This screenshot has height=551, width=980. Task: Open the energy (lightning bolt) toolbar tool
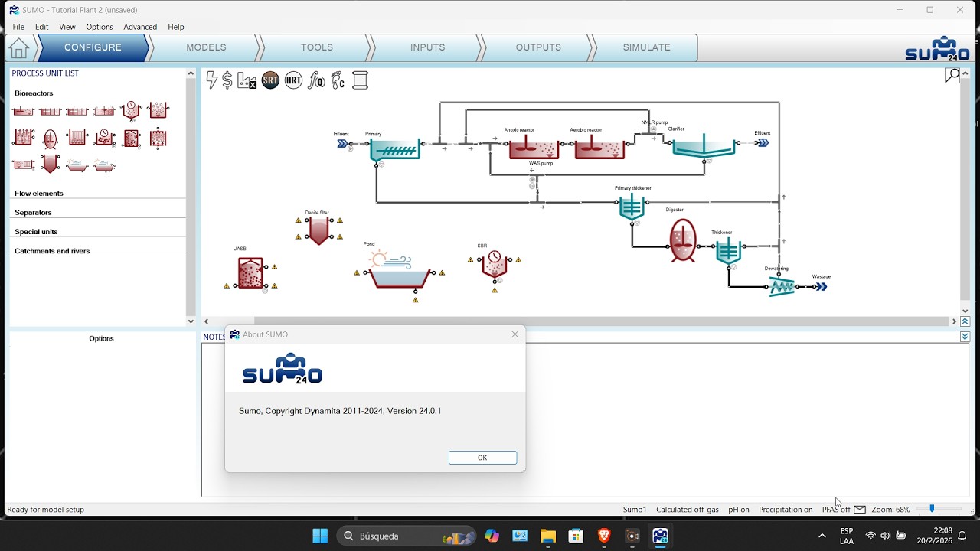(x=212, y=80)
